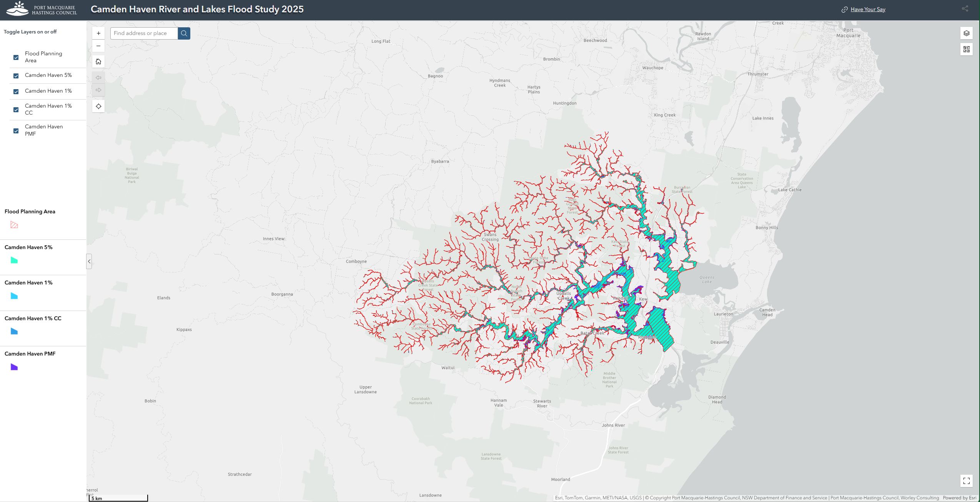Image resolution: width=980 pixels, height=502 pixels.
Task: Disable the Camden Haven PMF layer
Action: pyautogui.click(x=16, y=131)
